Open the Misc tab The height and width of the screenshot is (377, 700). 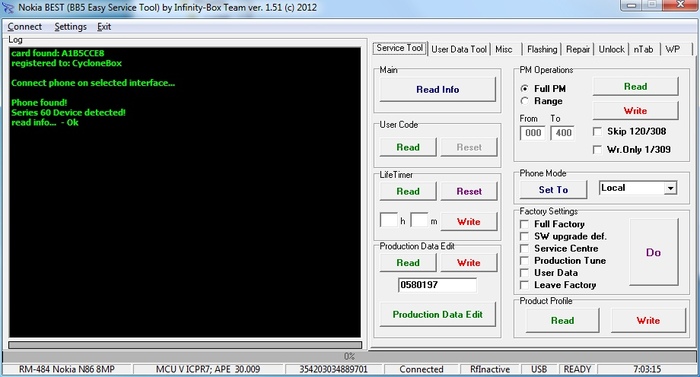point(504,50)
